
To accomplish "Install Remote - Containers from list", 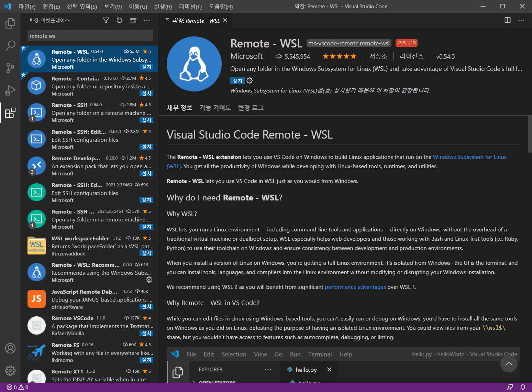I will (x=146, y=93).
